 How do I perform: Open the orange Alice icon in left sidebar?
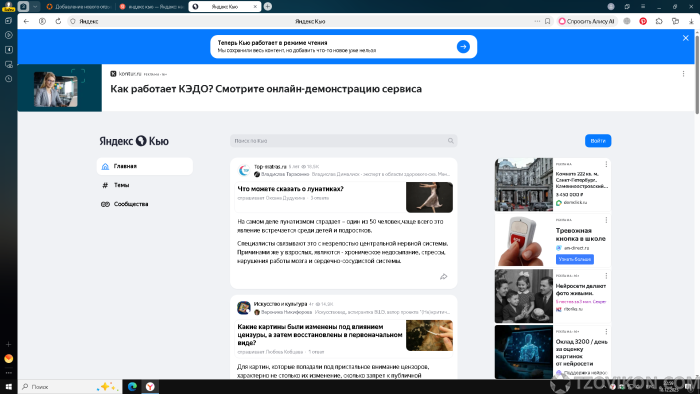click(x=8, y=359)
